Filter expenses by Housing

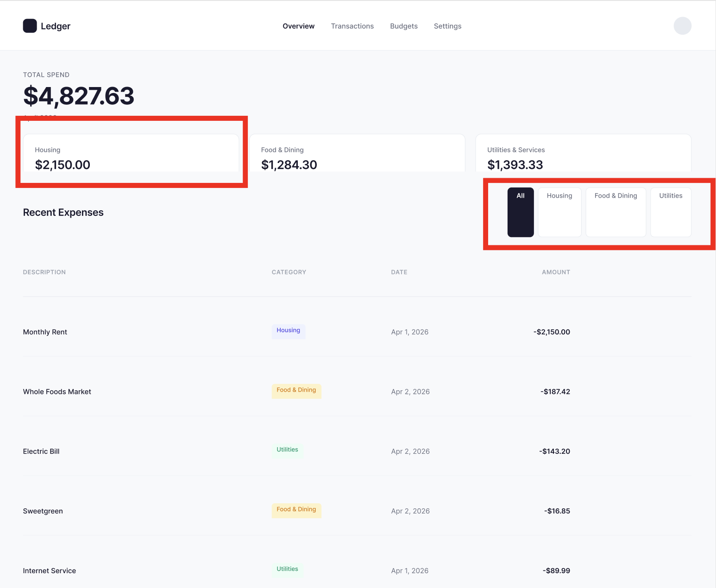click(559, 212)
